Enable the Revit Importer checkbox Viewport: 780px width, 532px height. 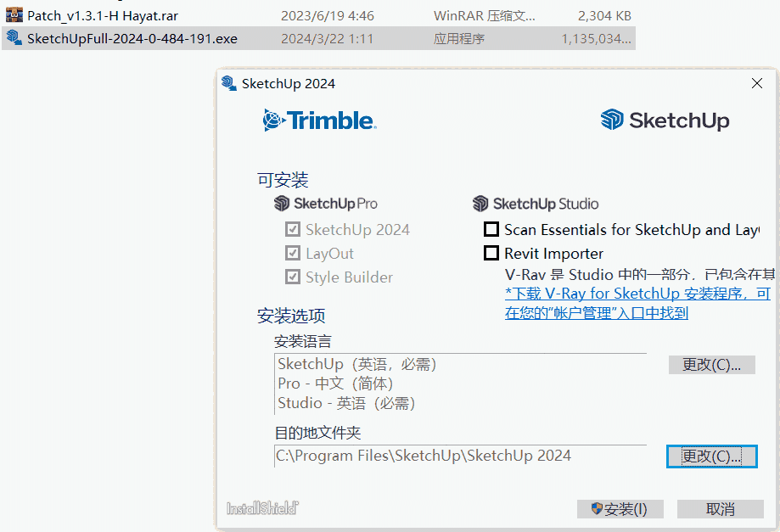(x=491, y=253)
